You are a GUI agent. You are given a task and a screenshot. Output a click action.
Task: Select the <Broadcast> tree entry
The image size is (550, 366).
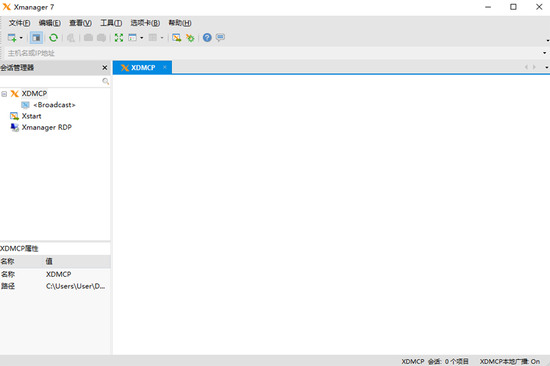[x=54, y=105]
